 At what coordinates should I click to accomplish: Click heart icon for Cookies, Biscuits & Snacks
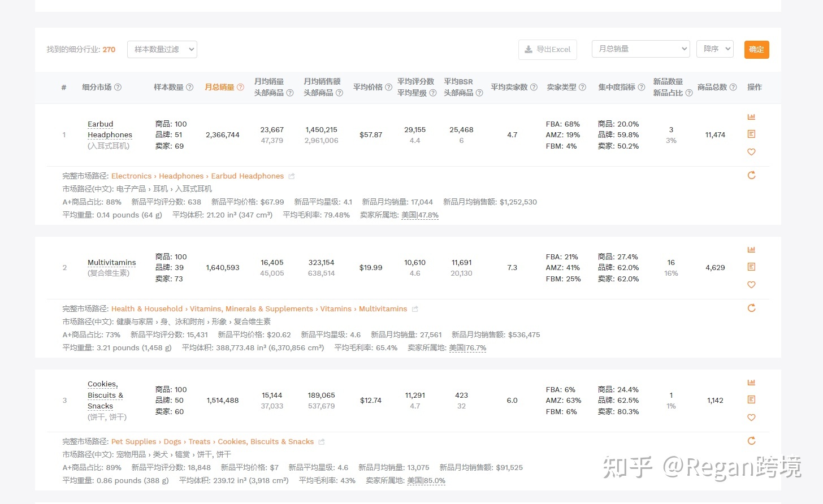click(x=751, y=418)
